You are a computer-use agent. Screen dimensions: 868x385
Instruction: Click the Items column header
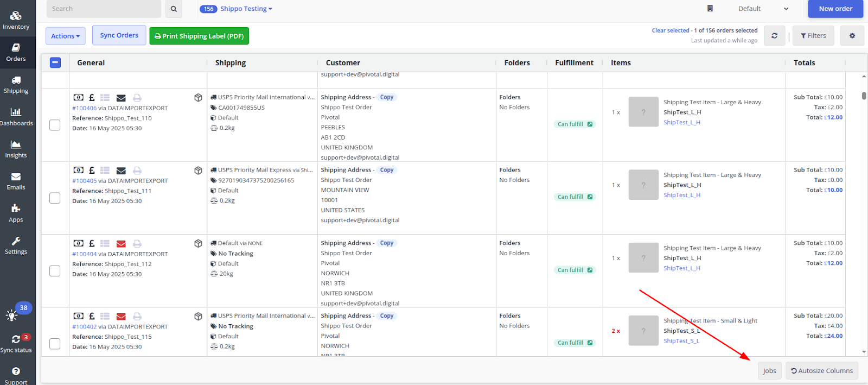[x=621, y=63]
